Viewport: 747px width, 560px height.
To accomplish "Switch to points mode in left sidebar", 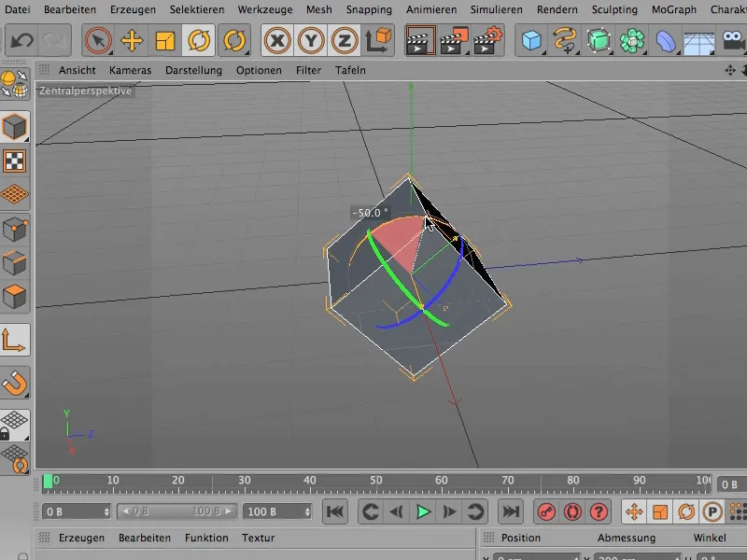I will (16, 231).
